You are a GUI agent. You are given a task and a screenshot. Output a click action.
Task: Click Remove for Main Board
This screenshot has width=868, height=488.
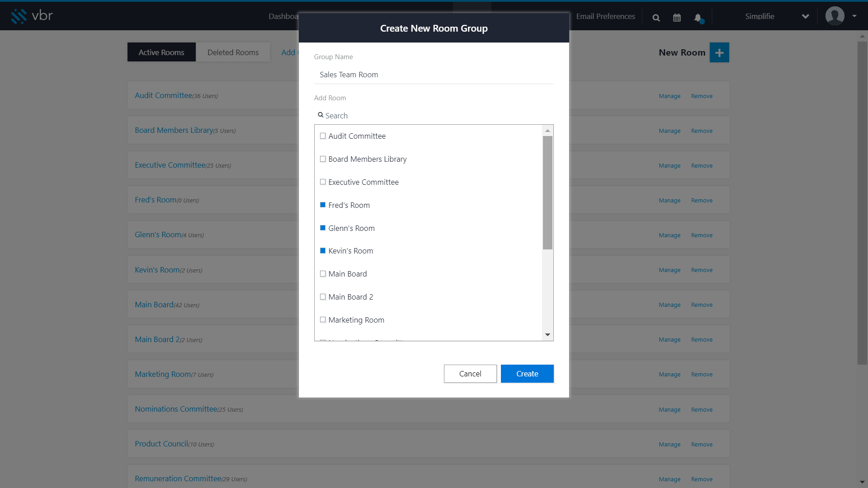(x=702, y=305)
